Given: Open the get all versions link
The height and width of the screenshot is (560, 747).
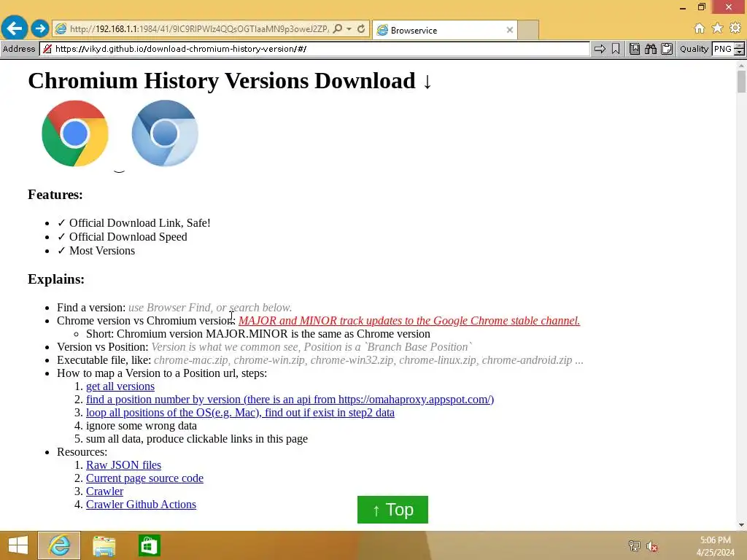Looking at the screenshot, I should coord(120,386).
